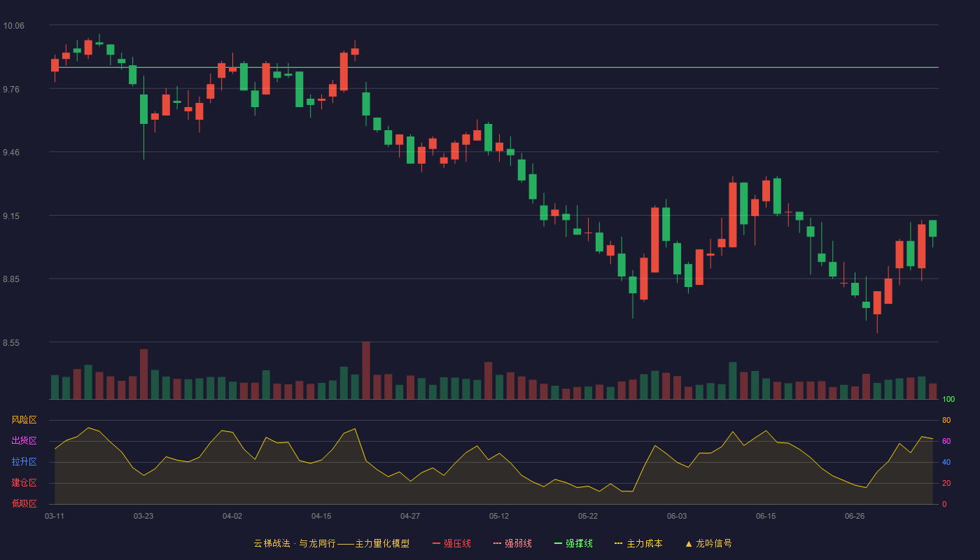The image size is (980, 560).
Task: Pick the 04-15 date label
Action: 321,516
